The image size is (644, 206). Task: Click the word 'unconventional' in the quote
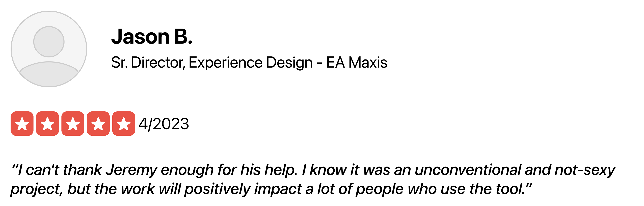pos(468,170)
